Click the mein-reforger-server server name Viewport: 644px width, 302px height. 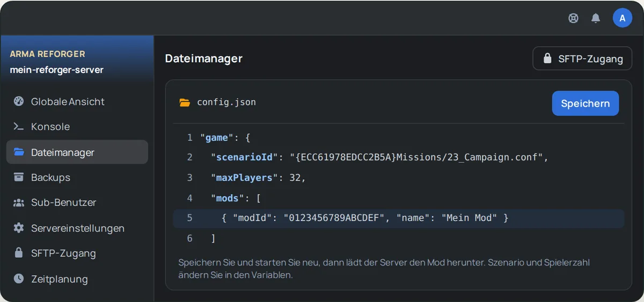(56, 70)
